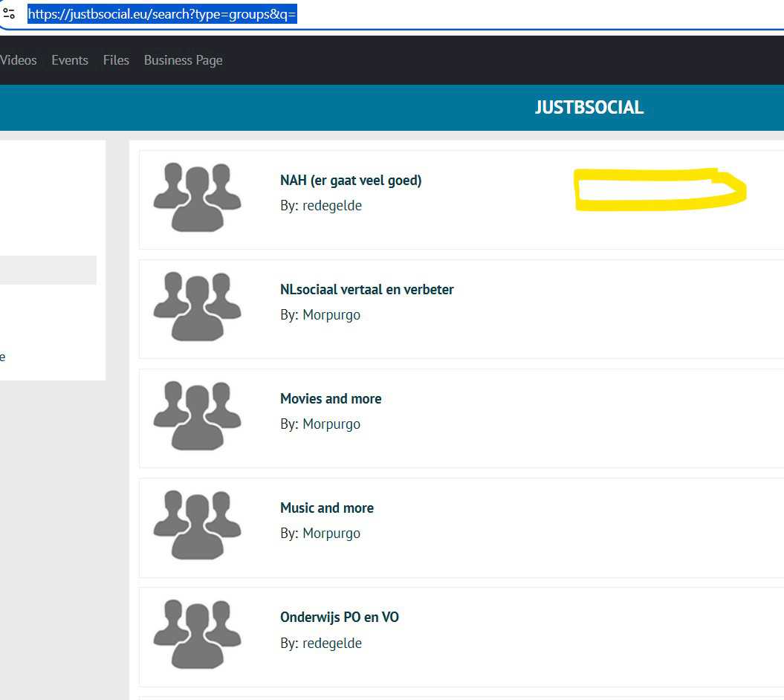Viewport: 784px width, 700px height.
Task: Open the Videos menu item
Action: 18,60
